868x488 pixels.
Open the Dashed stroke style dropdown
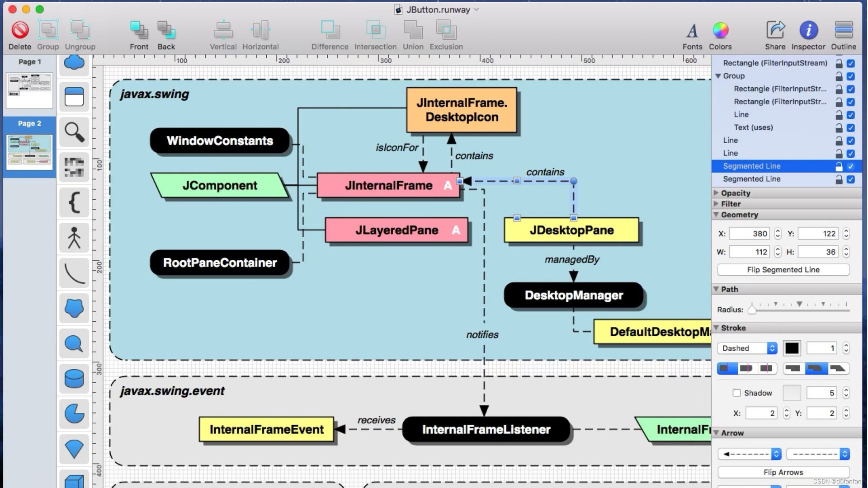click(747, 348)
